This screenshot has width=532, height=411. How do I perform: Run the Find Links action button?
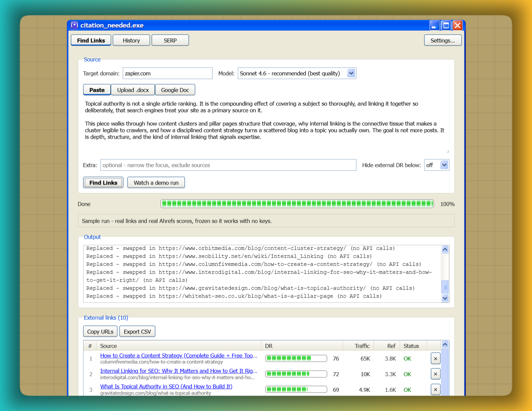click(x=103, y=183)
